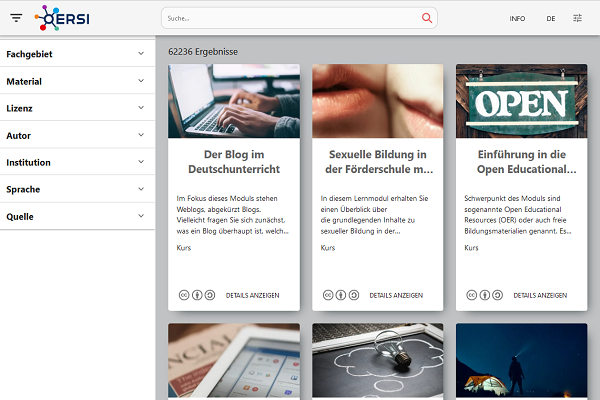600x400 pixels.
Task: Open the INFO menu item
Action: pyautogui.click(x=517, y=18)
